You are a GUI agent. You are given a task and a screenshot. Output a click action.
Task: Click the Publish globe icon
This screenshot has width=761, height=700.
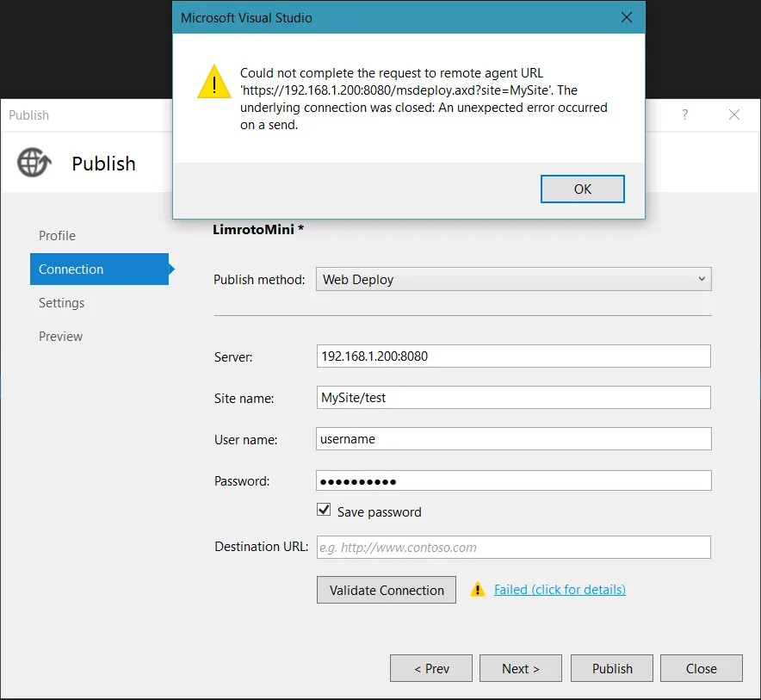tap(34, 162)
